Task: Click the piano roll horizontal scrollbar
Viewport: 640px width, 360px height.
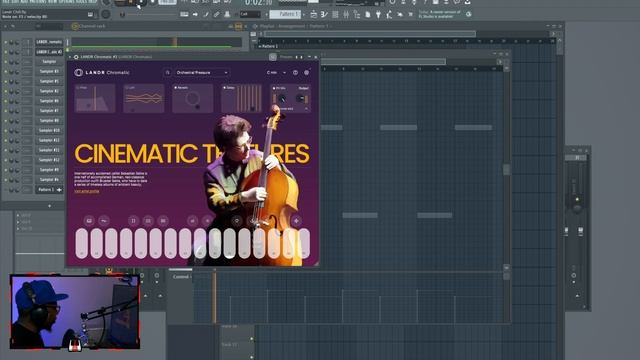Action: (x=383, y=62)
